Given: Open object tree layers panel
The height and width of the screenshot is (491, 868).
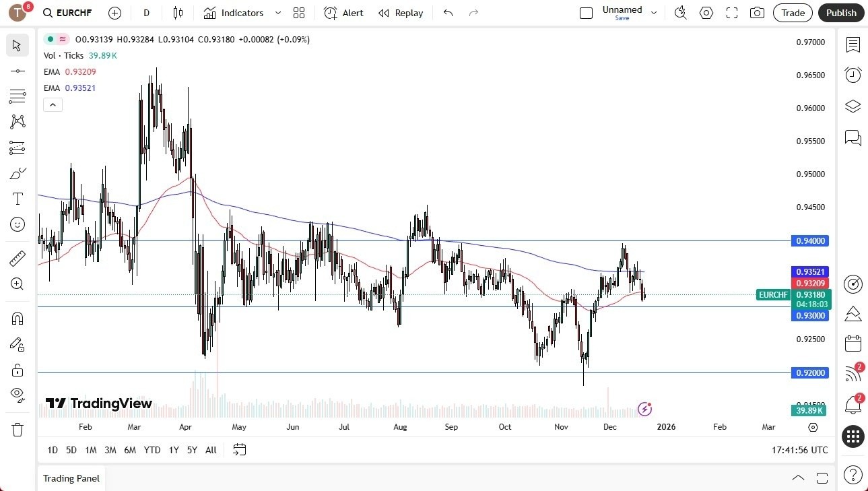Looking at the screenshot, I should pyautogui.click(x=853, y=106).
